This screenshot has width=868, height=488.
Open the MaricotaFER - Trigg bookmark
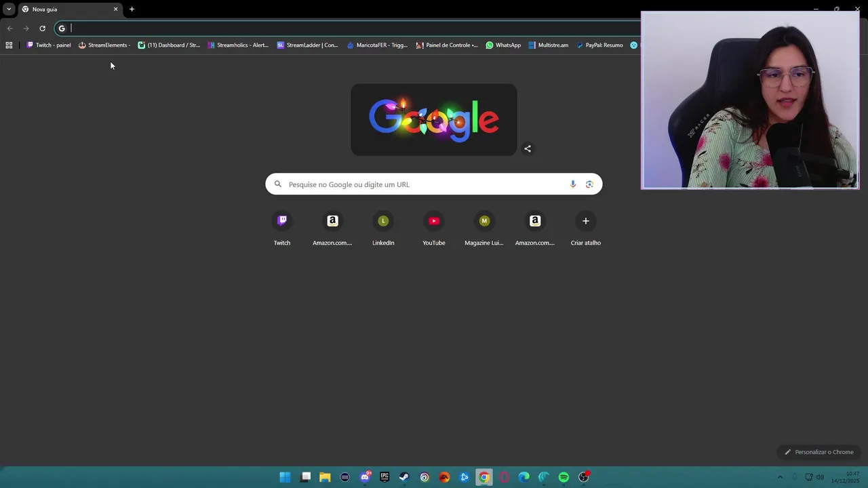pos(377,45)
